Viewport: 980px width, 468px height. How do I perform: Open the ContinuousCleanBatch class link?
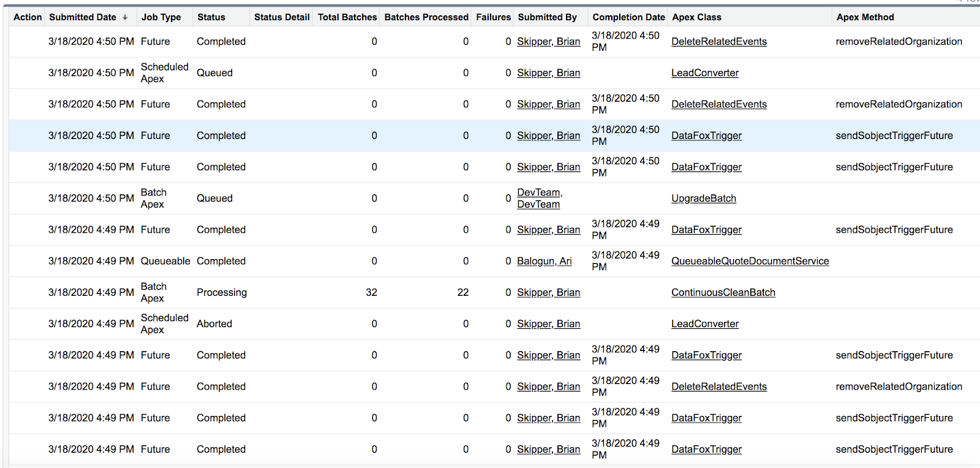coord(723,293)
